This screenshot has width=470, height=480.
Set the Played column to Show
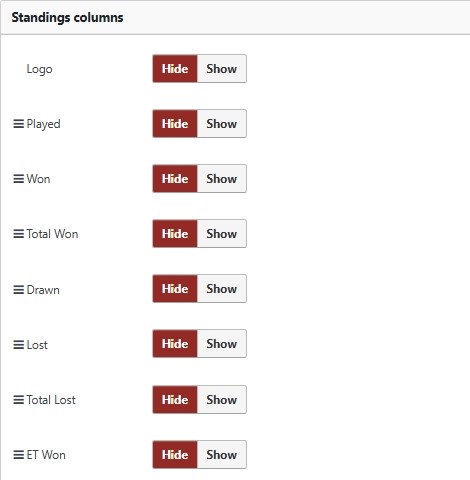(x=222, y=124)
